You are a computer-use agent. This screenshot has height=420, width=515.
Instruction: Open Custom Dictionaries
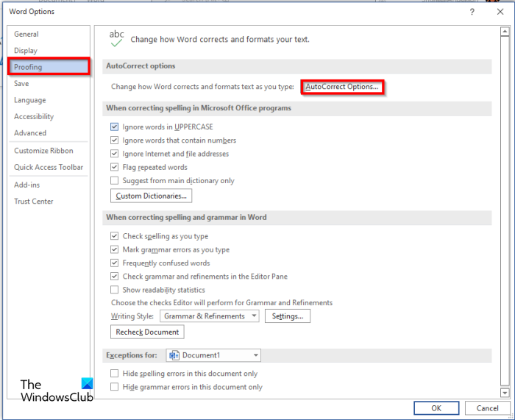coord(151,196)
